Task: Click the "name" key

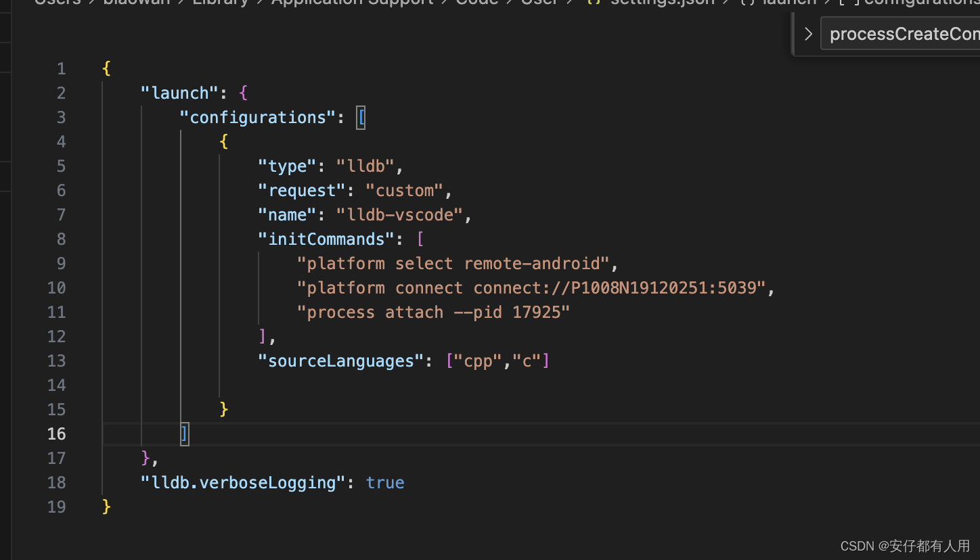Action: coord(288,215)
